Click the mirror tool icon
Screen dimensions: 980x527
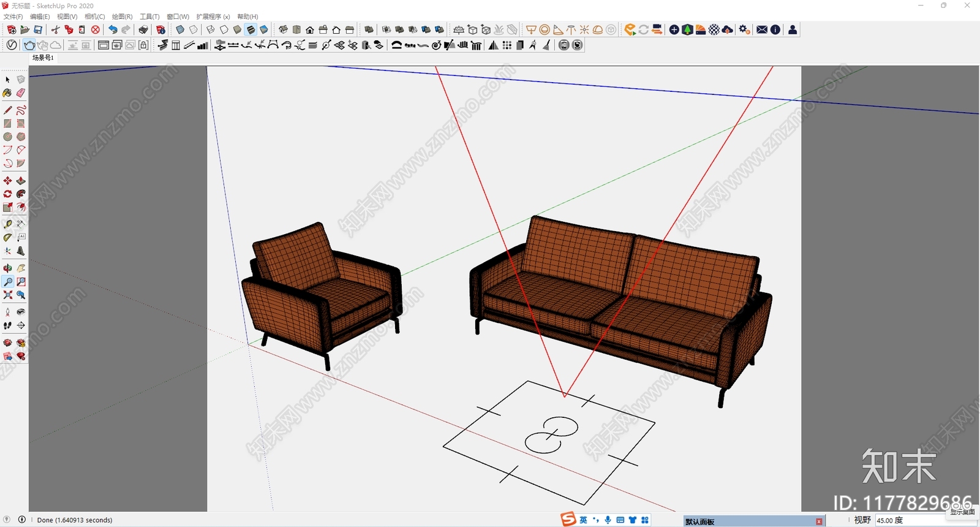(x=493, y=45)
